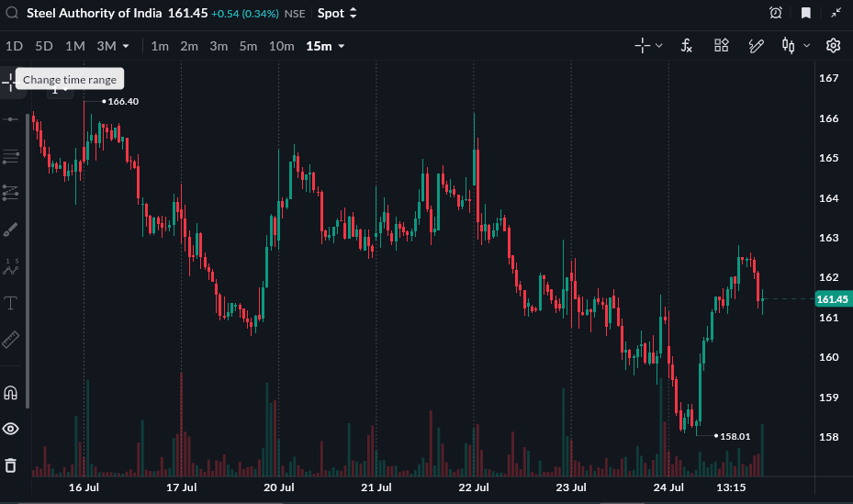The image size is (853, 504).
Task: Select the 2m candle interval
Action: pyautogui.click(x=189, y=46)
